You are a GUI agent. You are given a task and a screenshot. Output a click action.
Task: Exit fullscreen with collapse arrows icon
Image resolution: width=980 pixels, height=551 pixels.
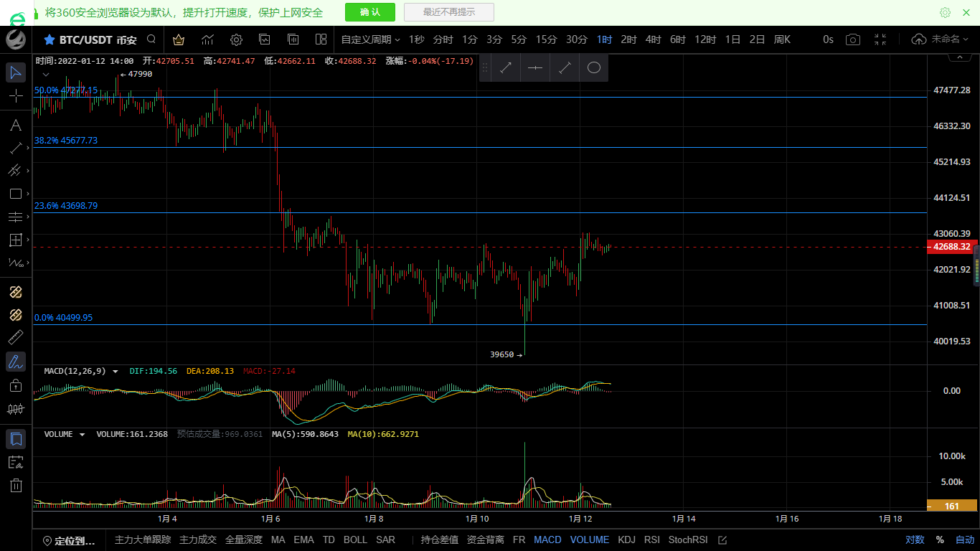880,39
